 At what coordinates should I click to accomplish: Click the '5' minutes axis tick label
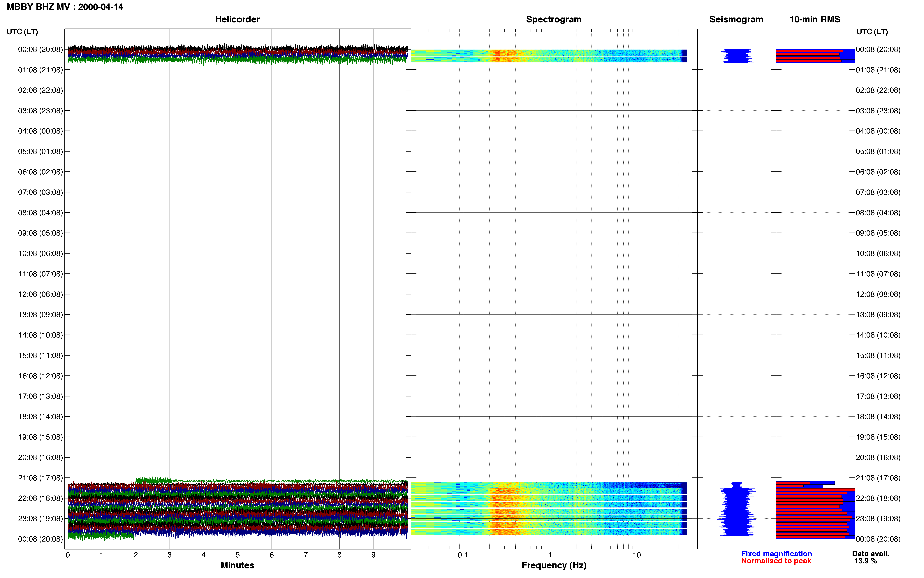[x=238, y=555]
